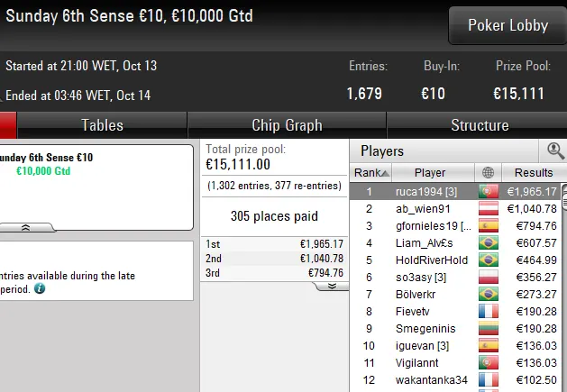The image size is (567, 392).
Task: Click the Austria flag beside ab_wien91
Action: (x=489, y=208)
